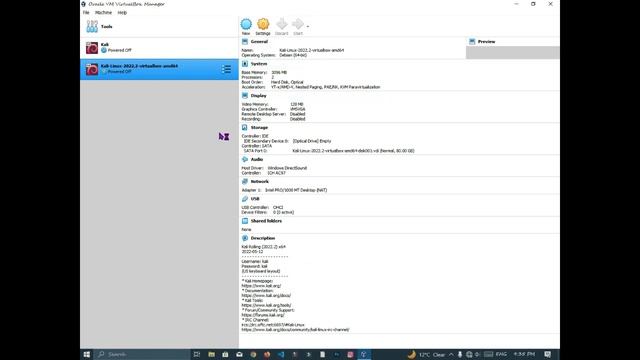The width and height of the screenshot is (640, 360).
Task: Open the File menu
Action: 86,13
